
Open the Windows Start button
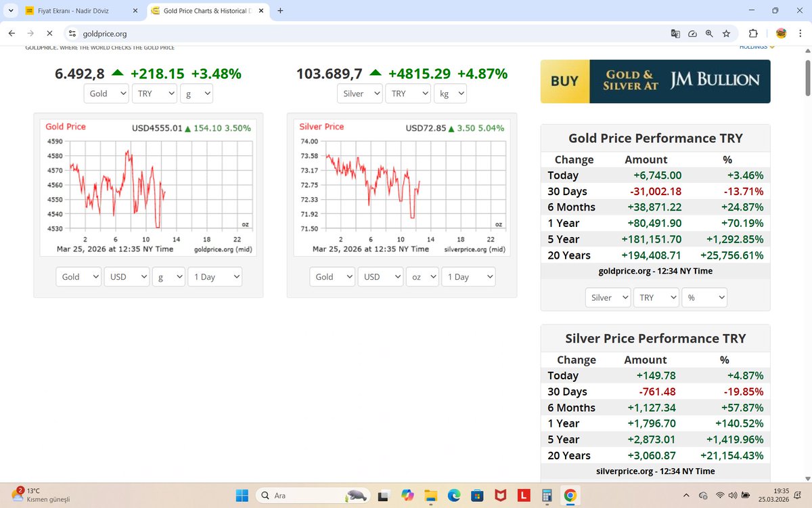point(242,495)
